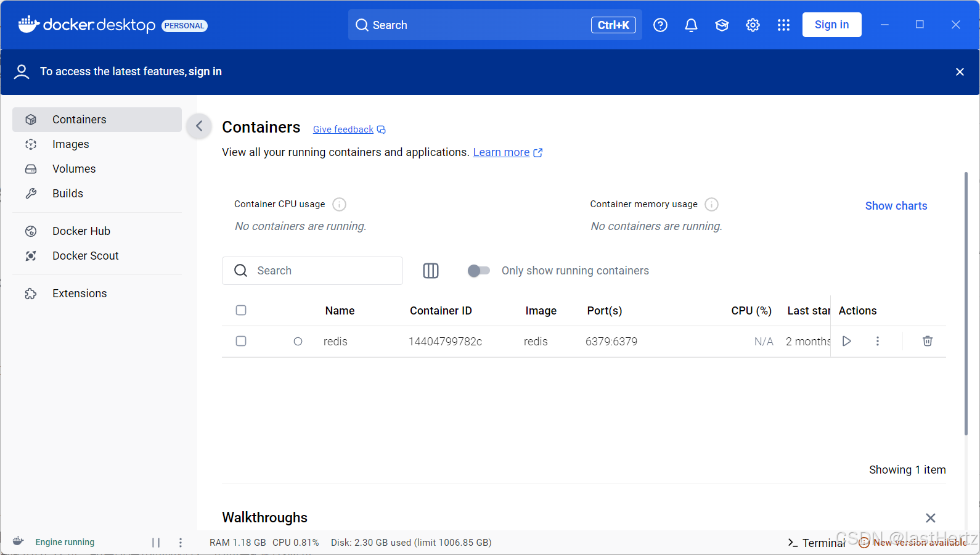The height and width of the screenshot is (555, 980).
Task: Pause the Docker engine
Action: click(156, 543)
